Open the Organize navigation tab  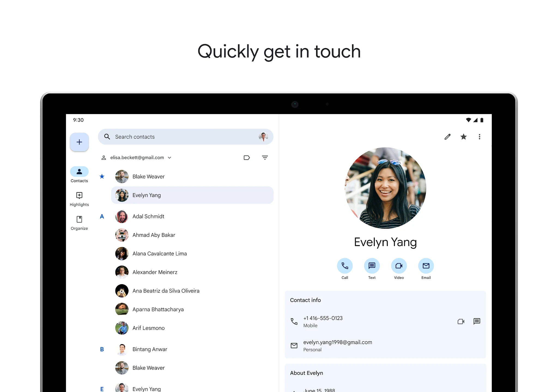(79, 223)
